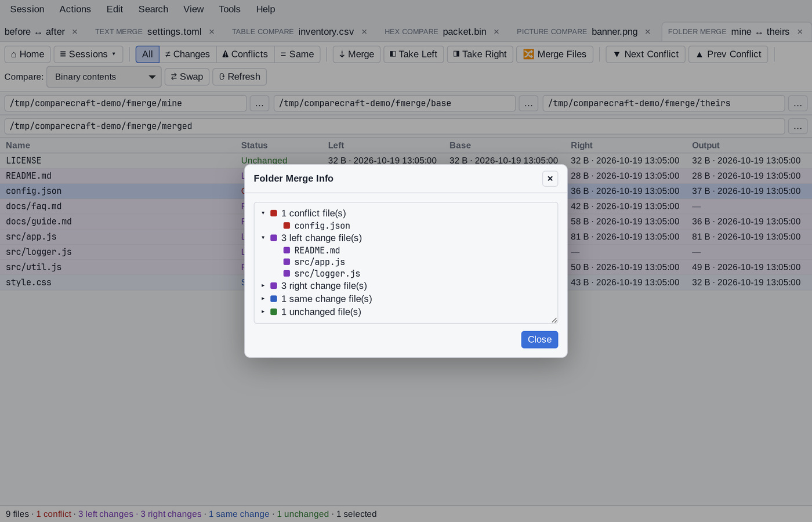Expand the '1 same change file(s)' group
Screen dimensions: 812x522
pos(263,299)
